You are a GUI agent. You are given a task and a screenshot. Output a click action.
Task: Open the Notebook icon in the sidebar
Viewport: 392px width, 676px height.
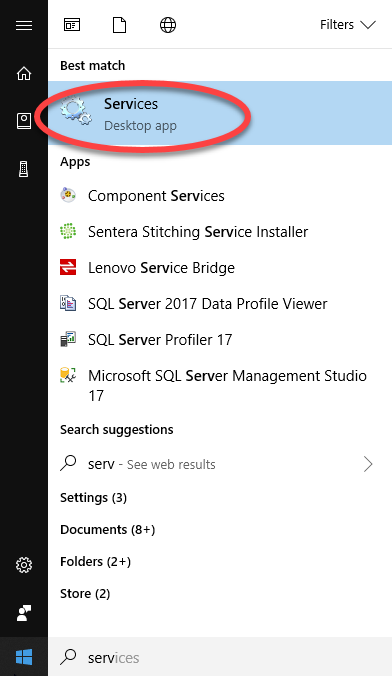tap(24, 121)
